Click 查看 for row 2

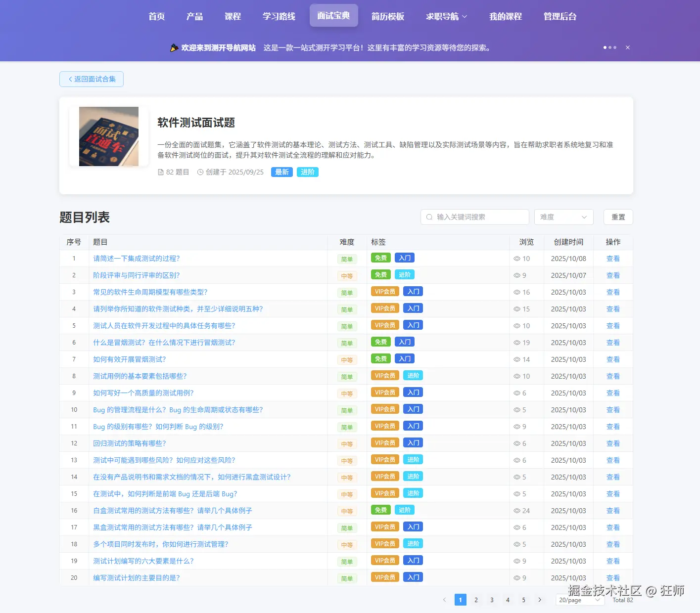[613, 275]
